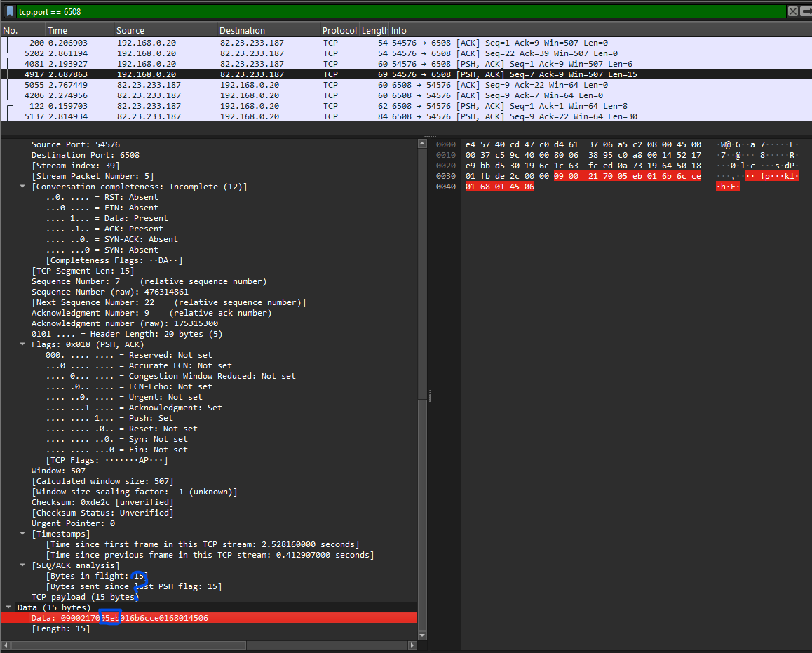The width and height of the screenshot is (812, 653).
Task: Click the packet details scroll-down arrow
Action: (x=422, y=635)
